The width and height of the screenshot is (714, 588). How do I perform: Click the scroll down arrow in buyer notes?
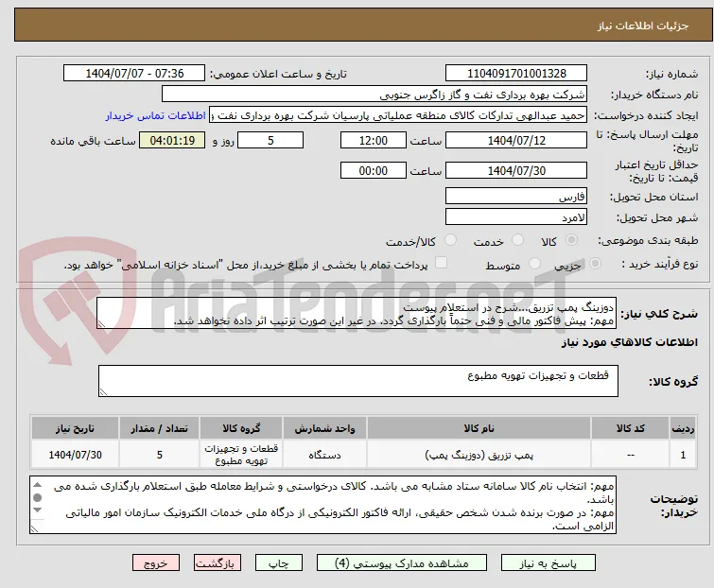click(37, 510)
